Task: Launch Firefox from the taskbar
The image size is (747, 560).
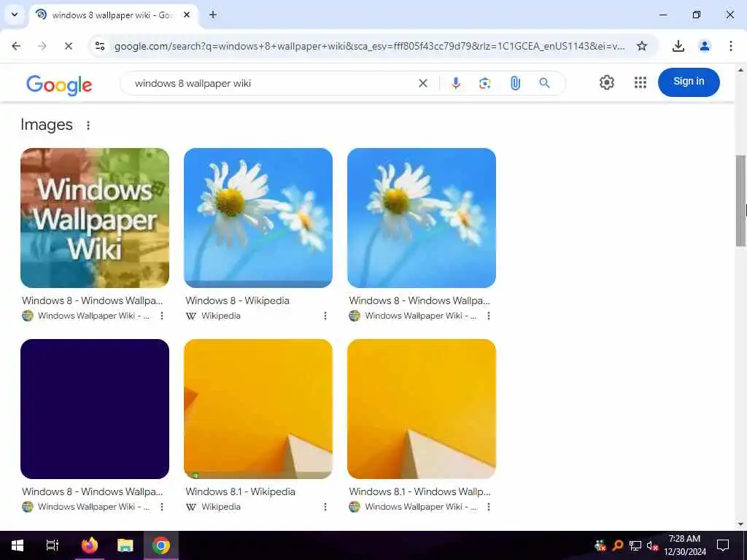Action: (89, 545)
